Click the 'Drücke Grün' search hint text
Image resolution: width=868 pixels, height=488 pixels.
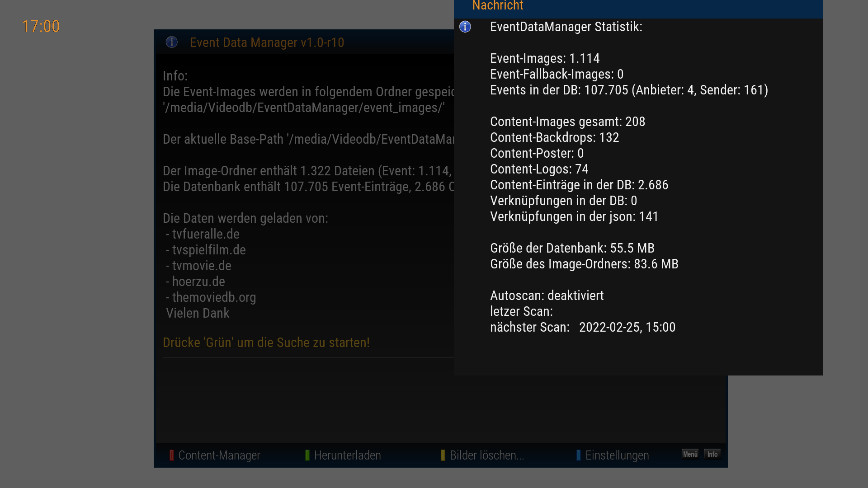coord(266,343)
